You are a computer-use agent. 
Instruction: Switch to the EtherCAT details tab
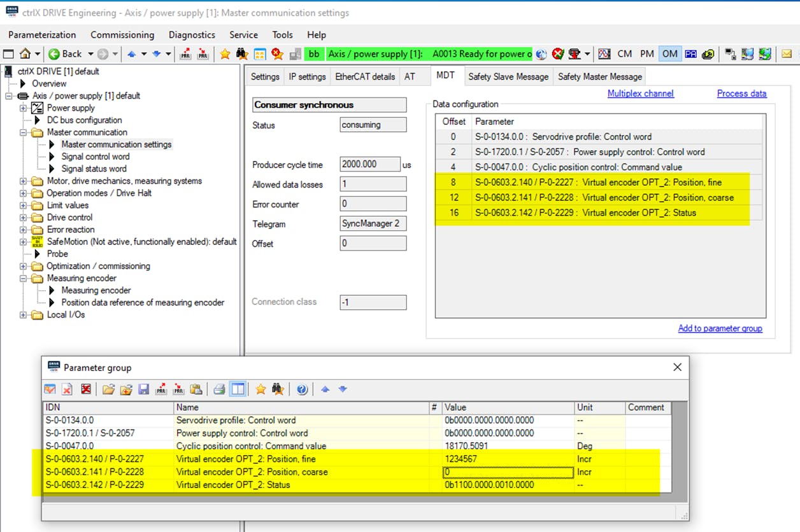(x=365, y=76)
